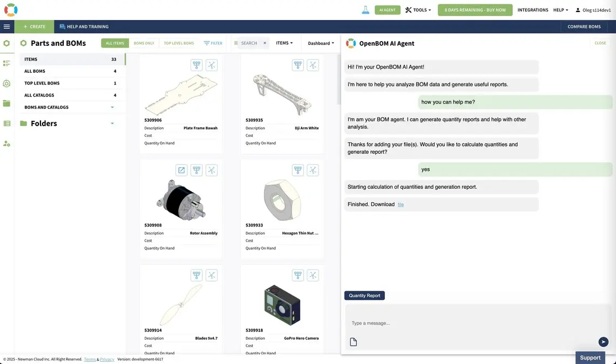Click the Quantity Report button
Screen dimensions: 616x364
click(x=364, y=296)
